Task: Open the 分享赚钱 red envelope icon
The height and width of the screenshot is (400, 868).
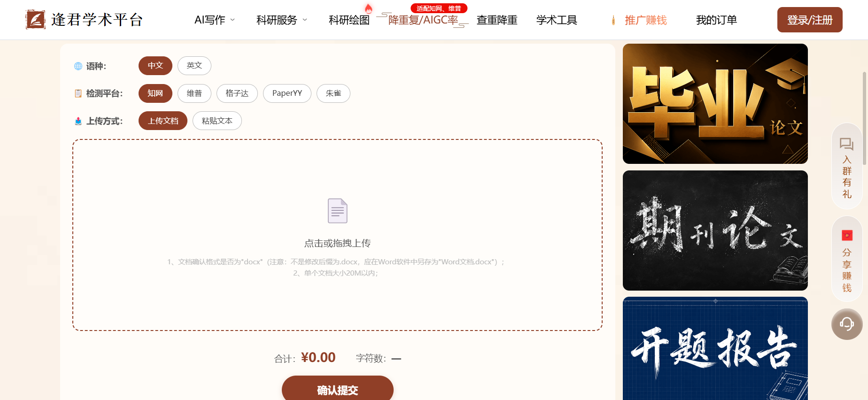Action: click(x=847, y=235)
